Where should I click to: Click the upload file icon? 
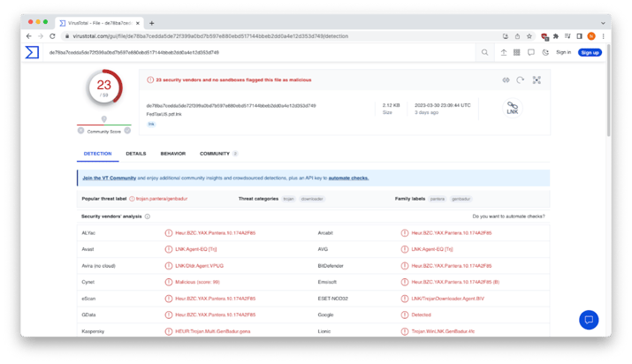click(x=503, y=53)
